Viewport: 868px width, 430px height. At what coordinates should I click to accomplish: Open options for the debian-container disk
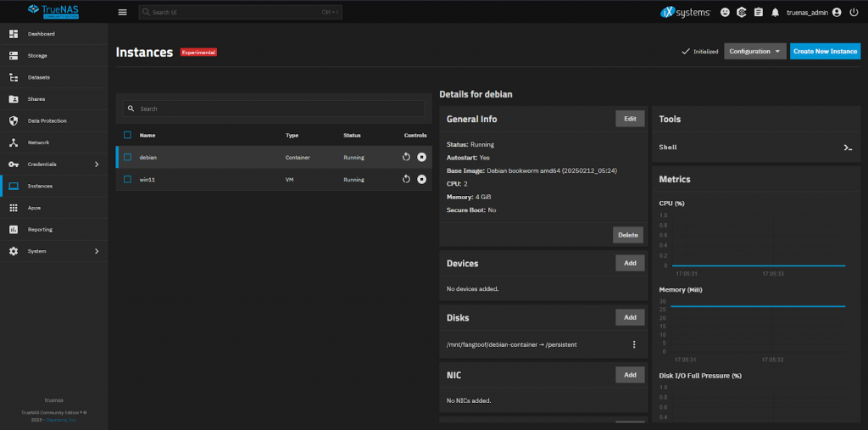(x=634, y=344)
